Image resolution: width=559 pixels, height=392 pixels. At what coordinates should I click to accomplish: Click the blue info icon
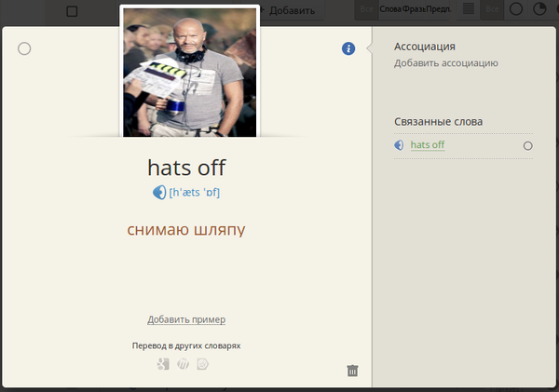pos(348,48)
